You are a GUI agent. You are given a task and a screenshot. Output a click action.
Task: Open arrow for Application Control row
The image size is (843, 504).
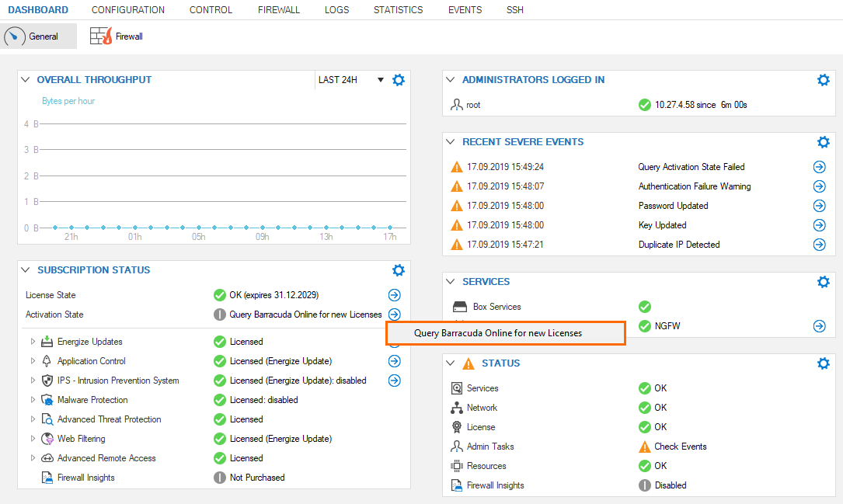tap(395, 361)
